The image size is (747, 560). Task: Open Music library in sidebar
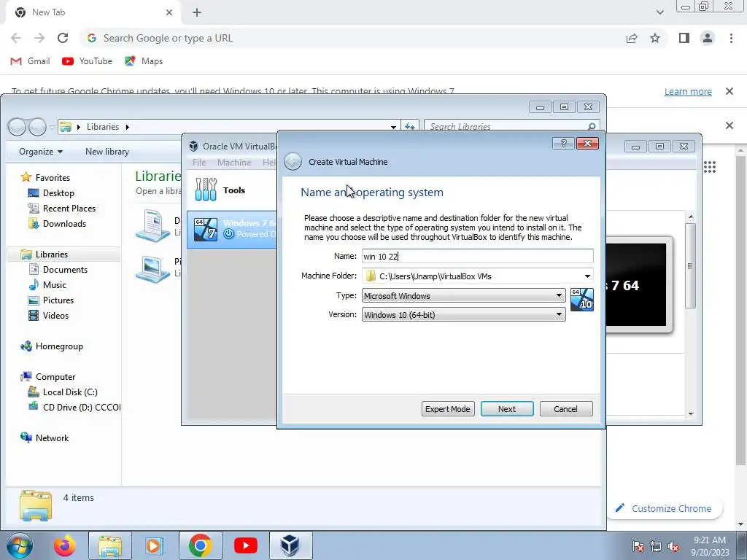coord(54,285)
